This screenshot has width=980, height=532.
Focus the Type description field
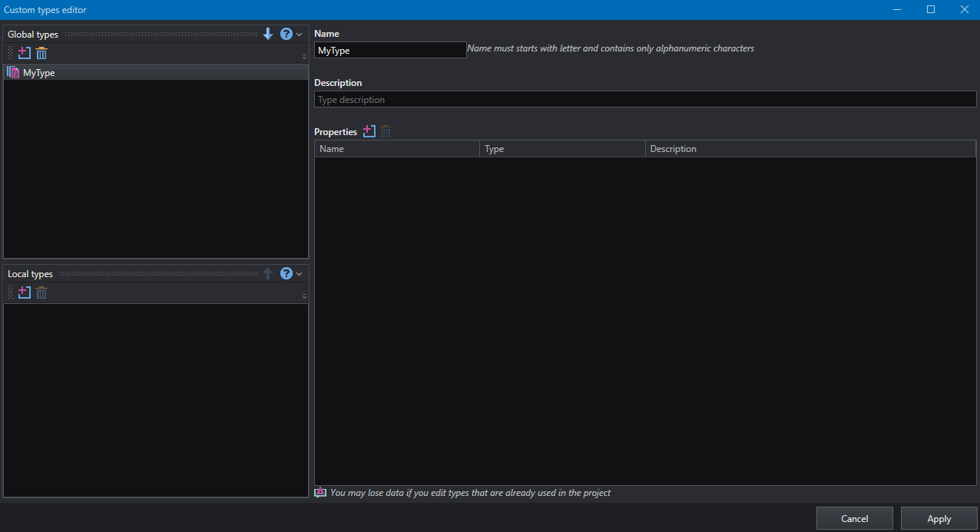[x=645, y=99]
